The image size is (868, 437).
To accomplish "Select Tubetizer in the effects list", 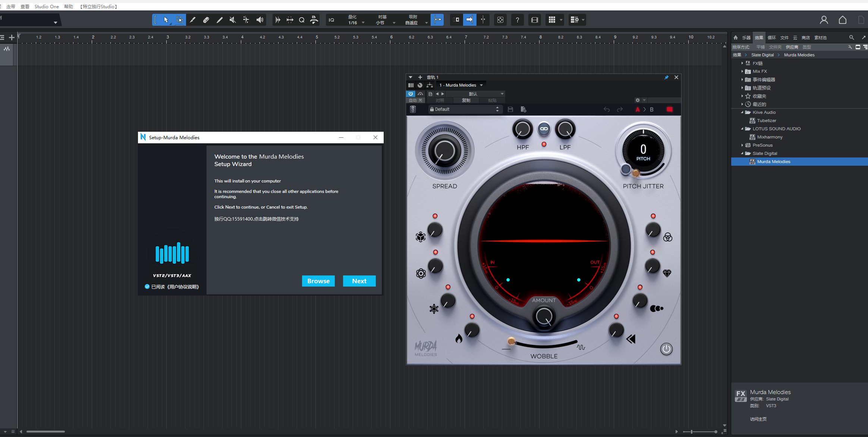I will pos(767,121).
